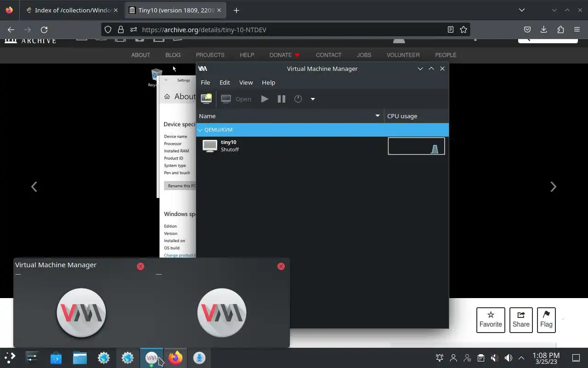
Task: Open a new Firefox tab
Action: point(236,10)
